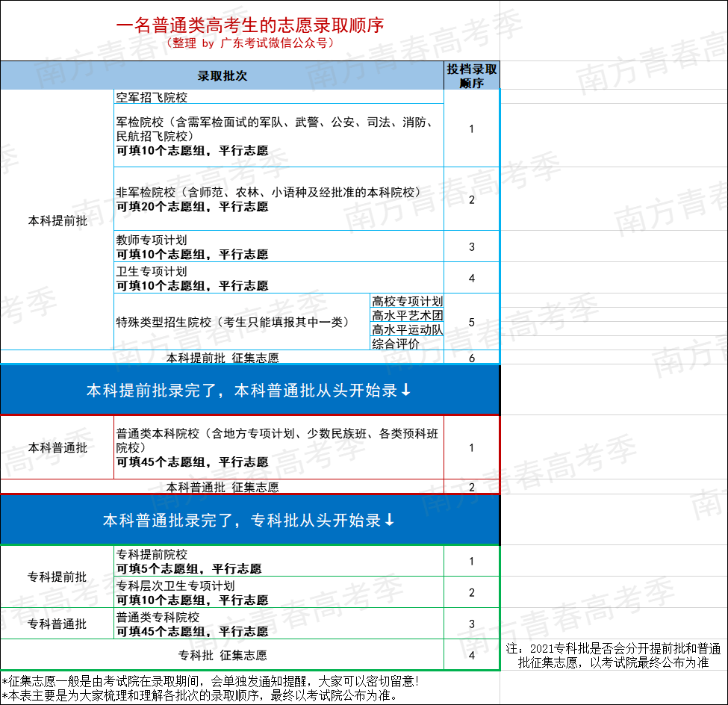Select the 录取批次 header cell
Image resolution: width=728 pixels, height=705 pixels.
(x=222, y=75)
